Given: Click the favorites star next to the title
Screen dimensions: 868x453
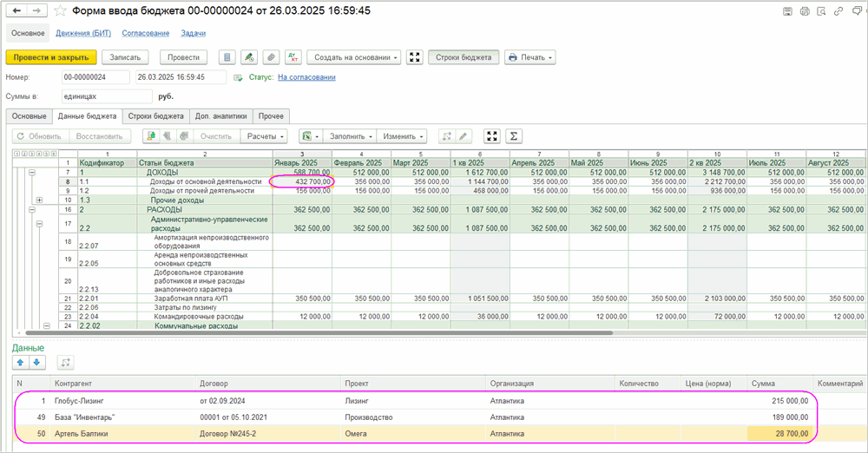Looking at the screenshot, I should pos(60,10).
